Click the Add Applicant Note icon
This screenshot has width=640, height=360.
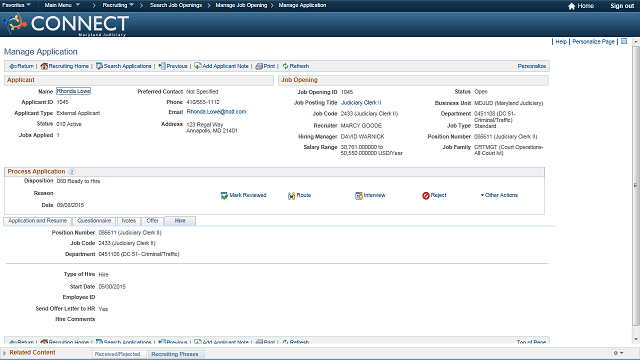point(198,66)
